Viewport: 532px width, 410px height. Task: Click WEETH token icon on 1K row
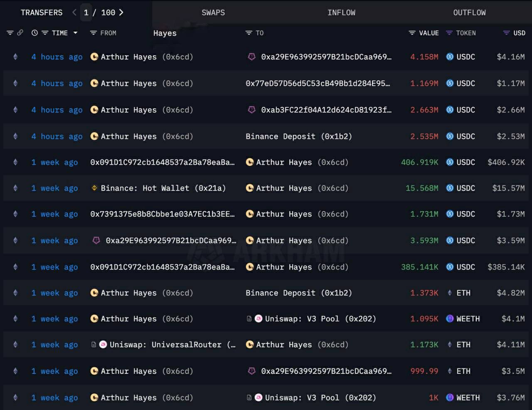pos(450,398)
